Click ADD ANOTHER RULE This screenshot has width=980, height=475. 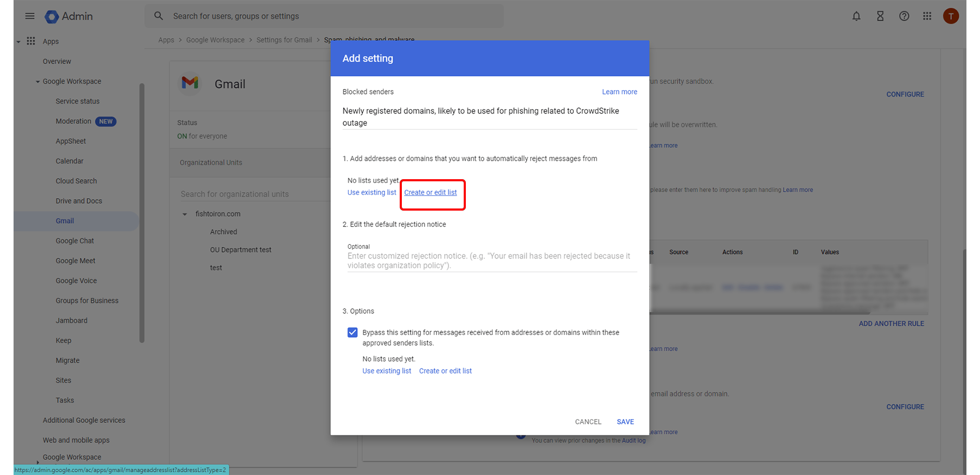coord(891,324)
